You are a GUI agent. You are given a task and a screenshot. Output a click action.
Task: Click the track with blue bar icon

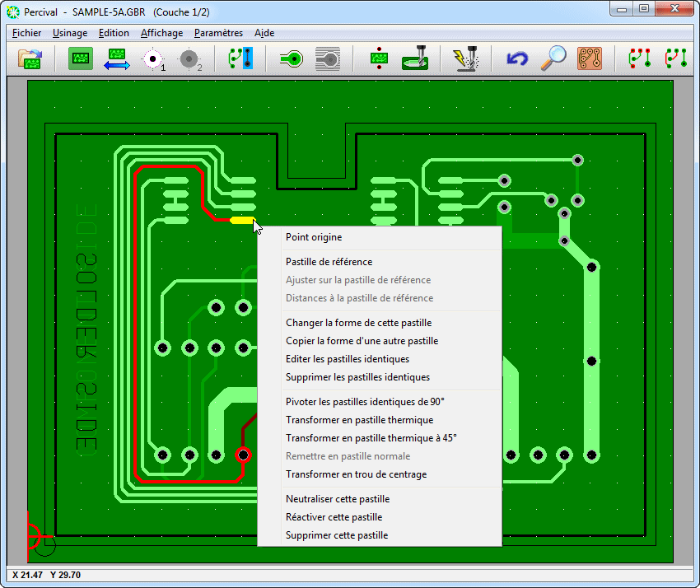coord(240,58)
